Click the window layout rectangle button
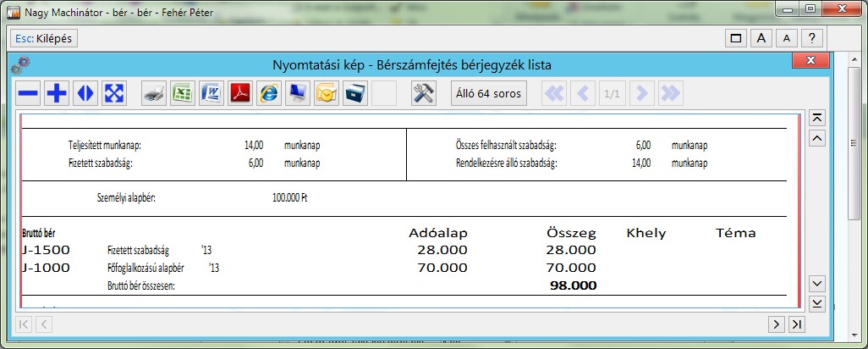Image resolution: width=868 pixels, height=349 pixels. tap(736, 38)
